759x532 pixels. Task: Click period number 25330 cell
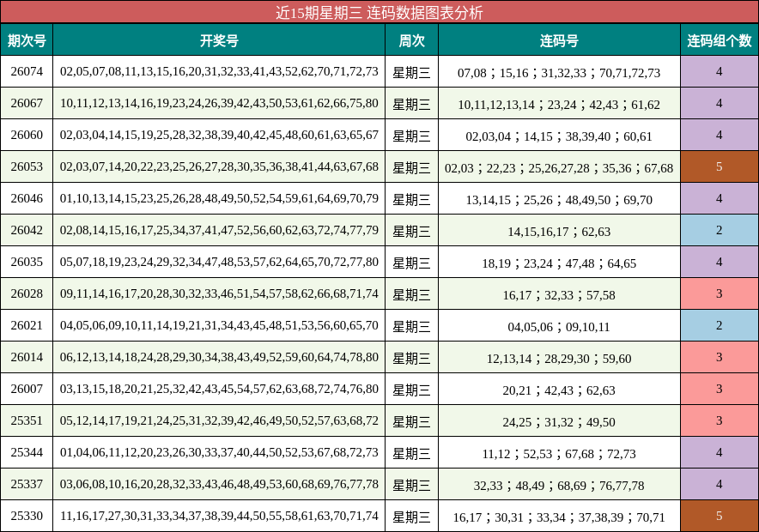click(x=27, y=516)
